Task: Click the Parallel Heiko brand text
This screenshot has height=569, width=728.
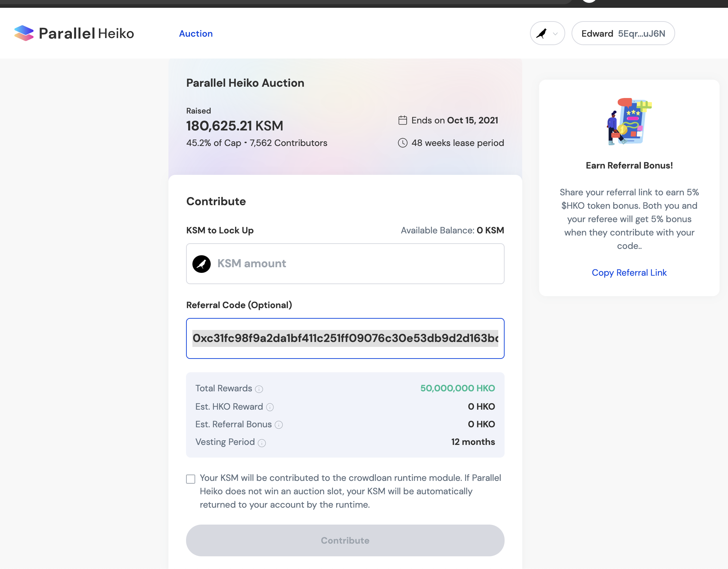Action: pyautogui.click(x=86, y=33)
